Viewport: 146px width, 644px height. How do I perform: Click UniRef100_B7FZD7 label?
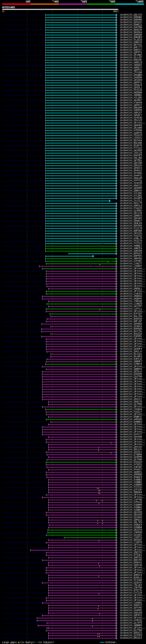pyautogui.click(x=131, y=314)
